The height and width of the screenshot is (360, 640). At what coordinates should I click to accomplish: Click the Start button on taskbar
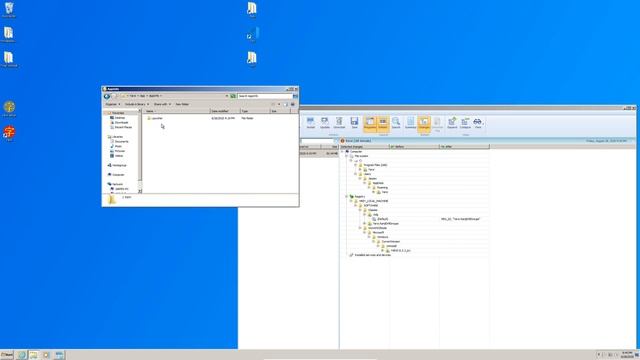coord(7,355)
